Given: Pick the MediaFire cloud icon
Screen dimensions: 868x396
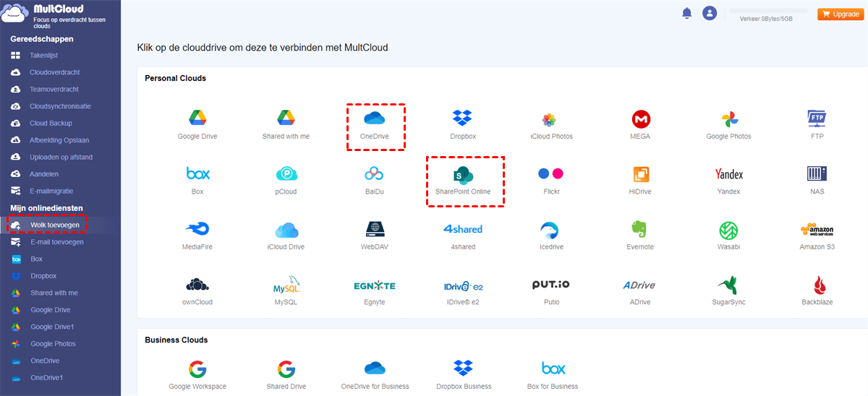Looking at the screenshot, I should point(197,229).
